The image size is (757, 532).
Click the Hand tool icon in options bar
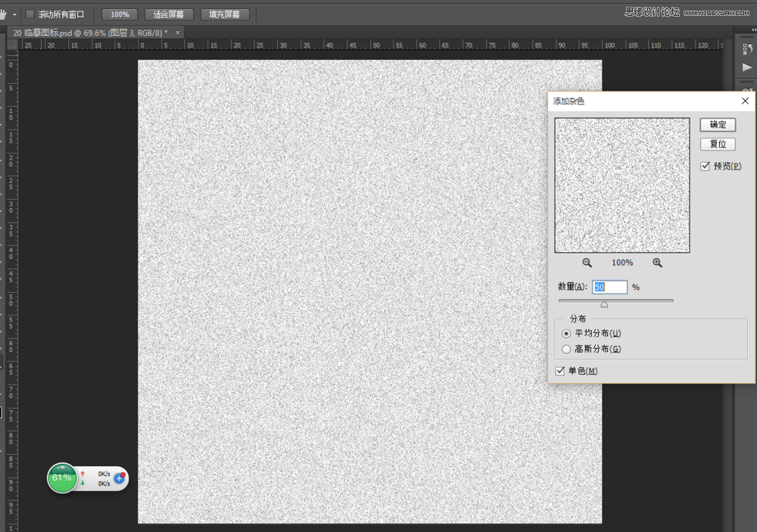click(x=3, y=14)
